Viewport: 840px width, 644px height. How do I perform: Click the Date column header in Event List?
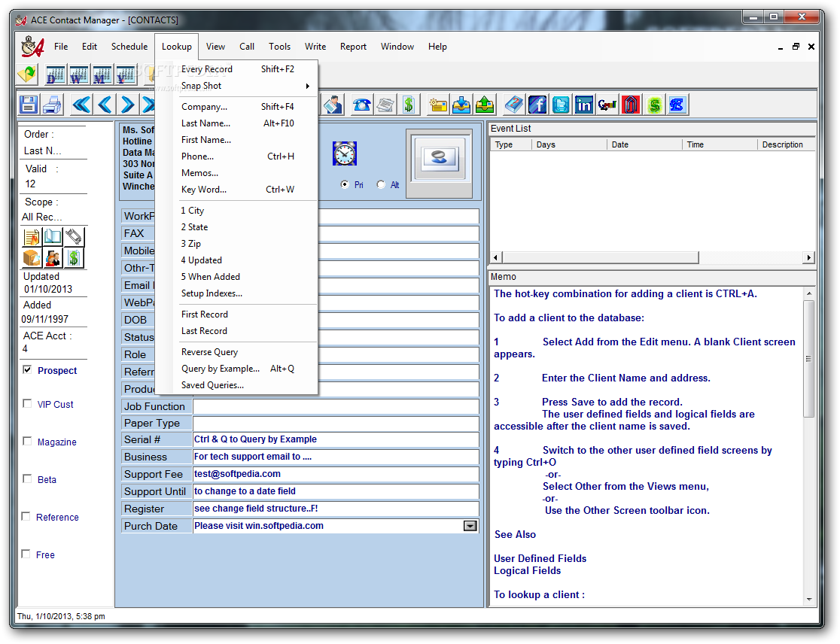(644, 144)
